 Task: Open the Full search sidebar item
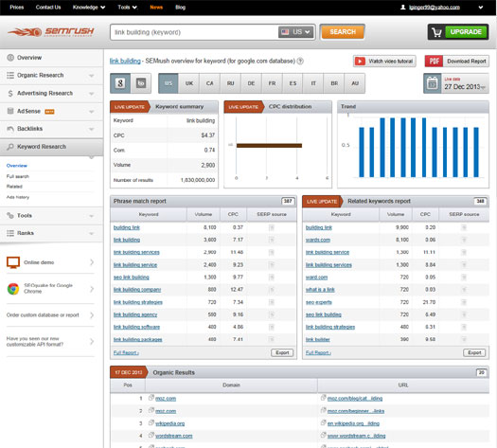tap(18, 176)
